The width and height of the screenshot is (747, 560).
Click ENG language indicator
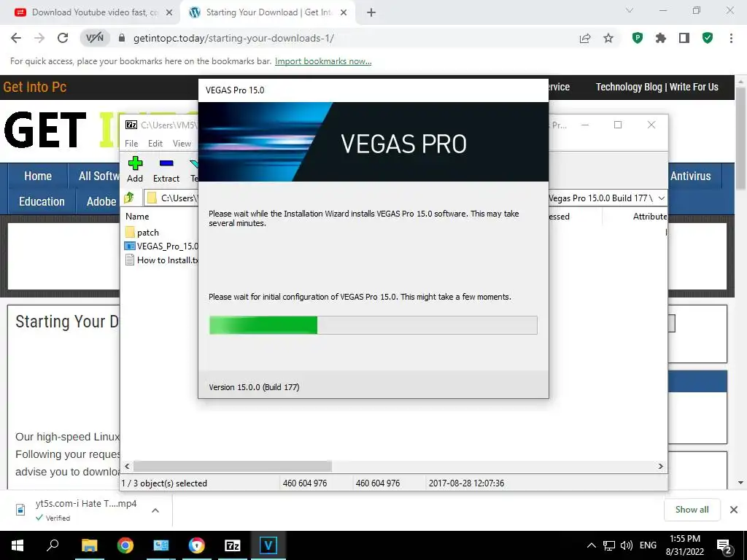click(x=648, y=545)
